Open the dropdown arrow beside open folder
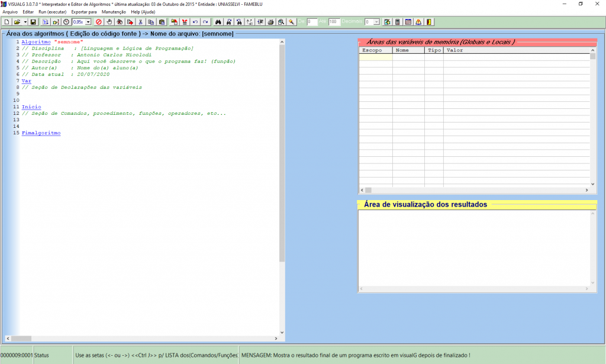The height and width of the screenshot is (364, 606). point(25,22)
